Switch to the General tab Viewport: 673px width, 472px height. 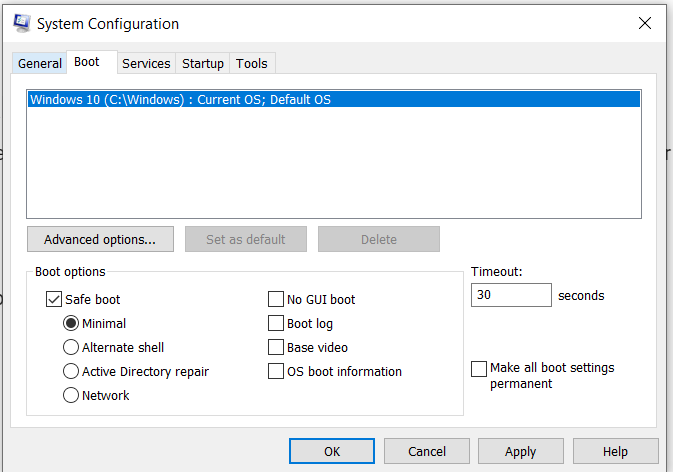tap(40, 63)
